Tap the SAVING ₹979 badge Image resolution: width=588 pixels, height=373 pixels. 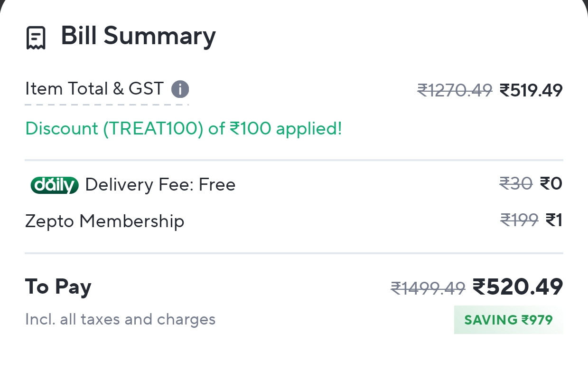tap(508, 320)
